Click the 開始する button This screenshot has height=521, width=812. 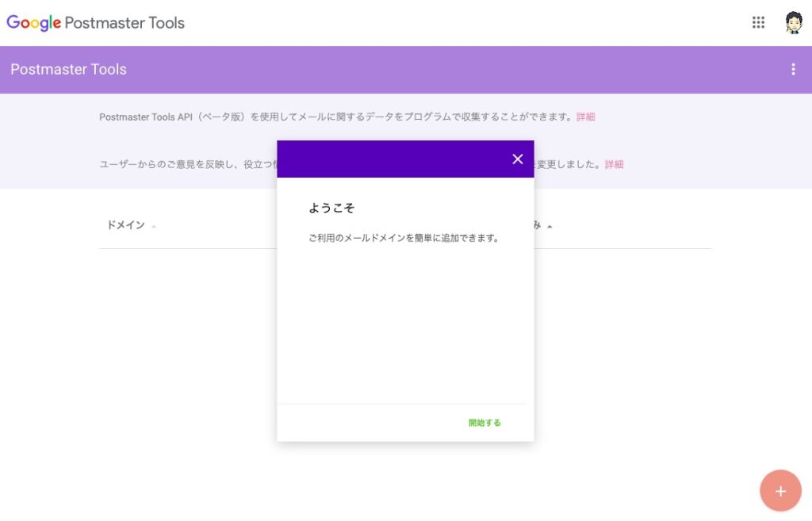[485, 423]
